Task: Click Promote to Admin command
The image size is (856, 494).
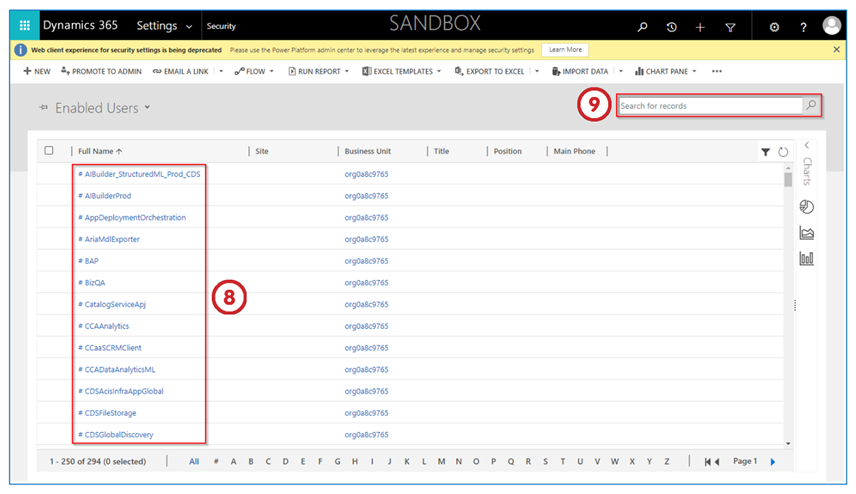Action: point(102,71)
